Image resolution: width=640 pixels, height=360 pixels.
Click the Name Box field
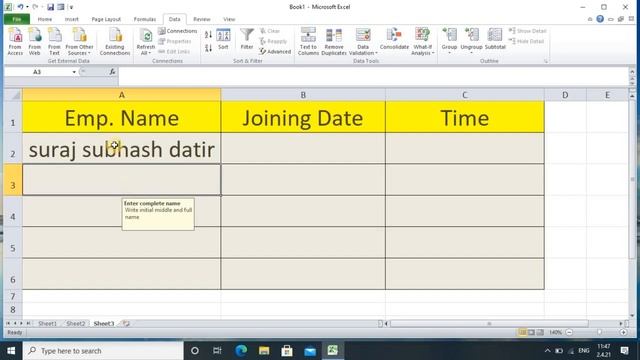coord(38,72)
